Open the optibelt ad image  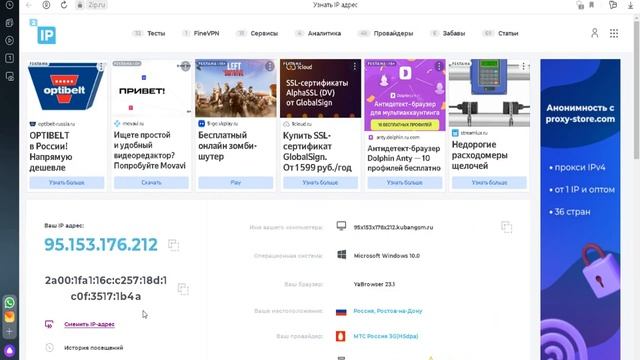(67, 88)
